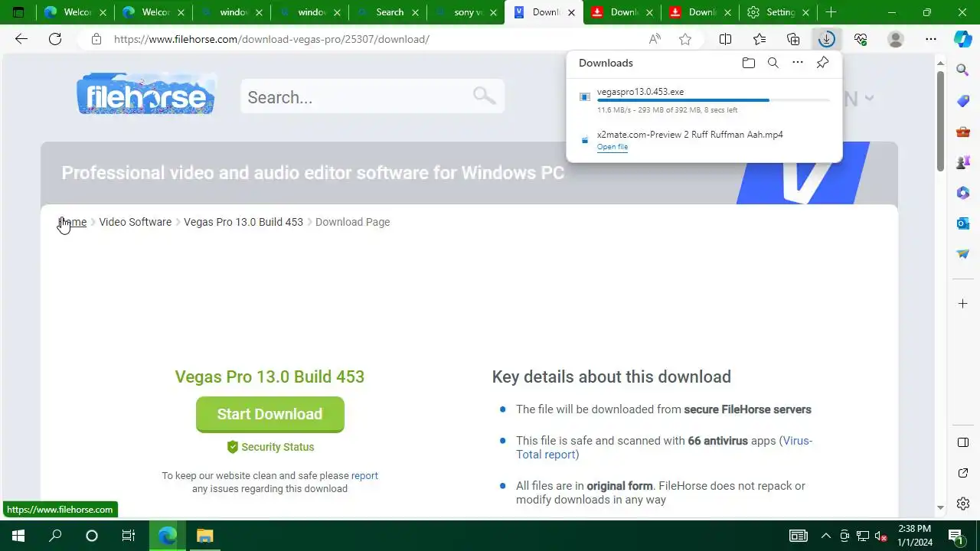Screen dimensions: 980x551
Task: Open Browser essentials heart icon
Action: tap(861, 39)
